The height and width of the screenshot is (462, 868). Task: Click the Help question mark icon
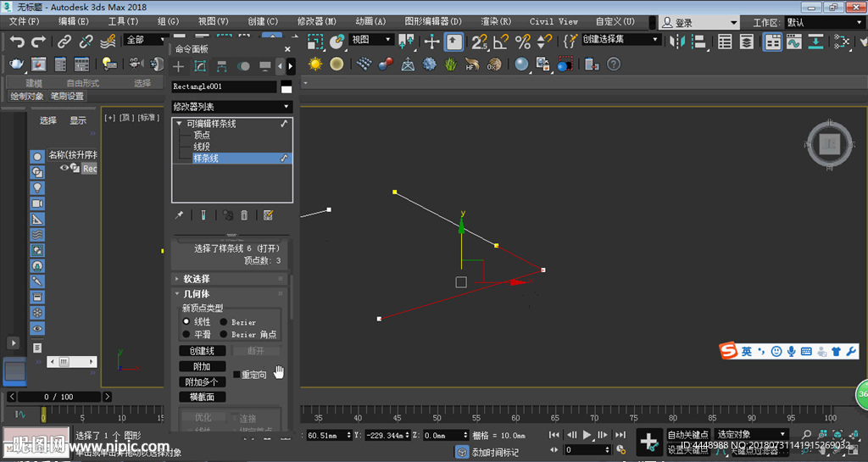(x=614, y=64)
